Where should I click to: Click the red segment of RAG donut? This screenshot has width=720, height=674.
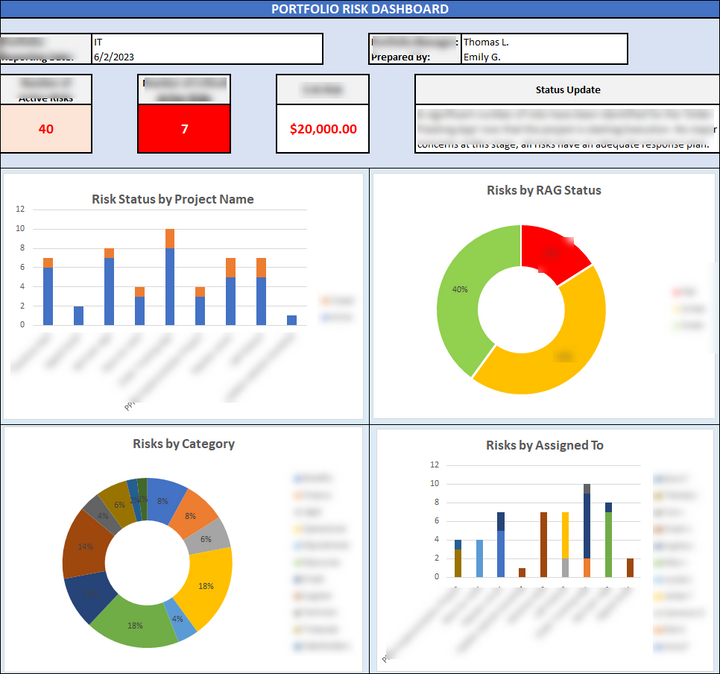click(x=552, y=253)
